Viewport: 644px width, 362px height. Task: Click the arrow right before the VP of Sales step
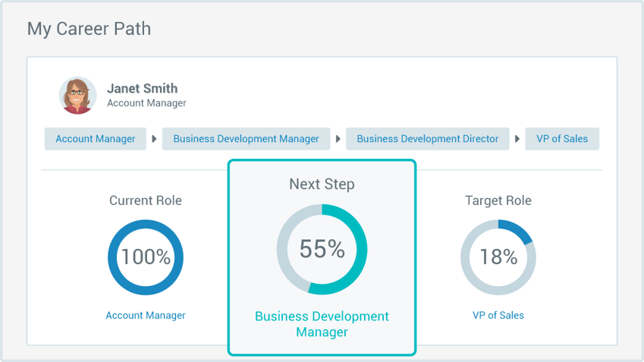click(x=517, y=139)
